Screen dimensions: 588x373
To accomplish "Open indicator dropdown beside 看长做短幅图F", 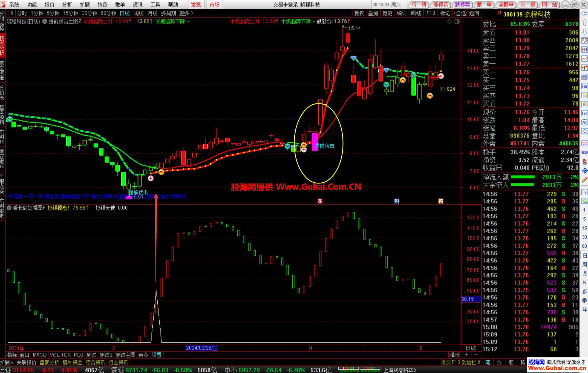I will coord(9,208).
